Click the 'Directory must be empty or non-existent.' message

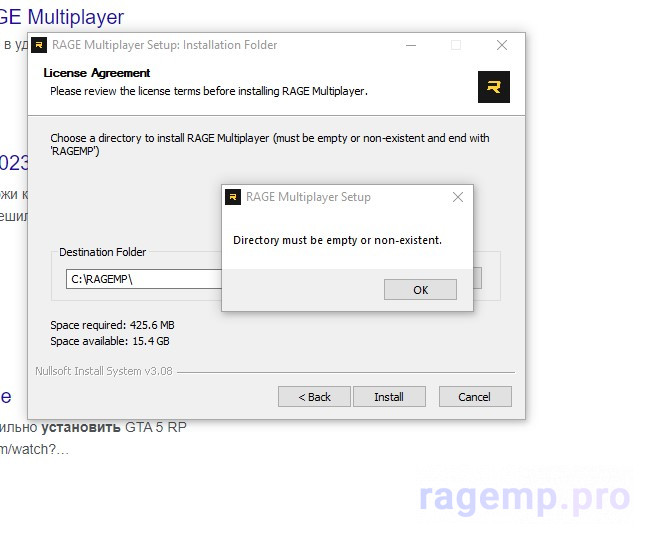coord(337,240)
